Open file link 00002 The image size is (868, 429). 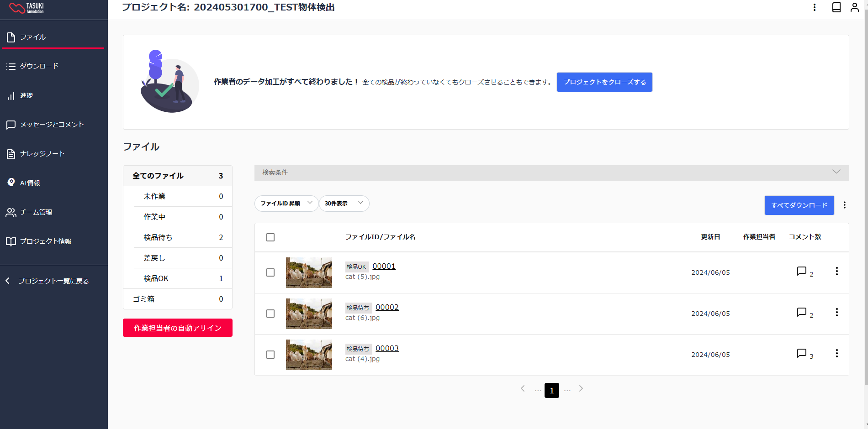click(387, 307)
